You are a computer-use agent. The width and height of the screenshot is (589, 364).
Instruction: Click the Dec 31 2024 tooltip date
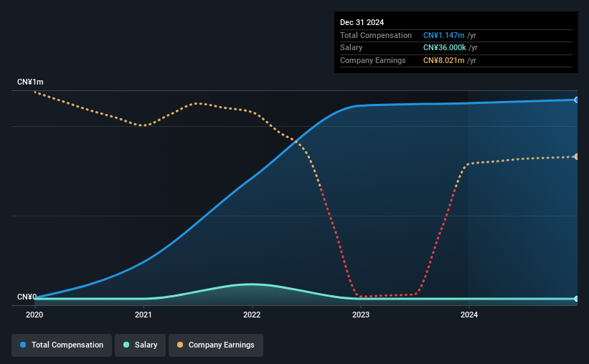click(362, 22)
